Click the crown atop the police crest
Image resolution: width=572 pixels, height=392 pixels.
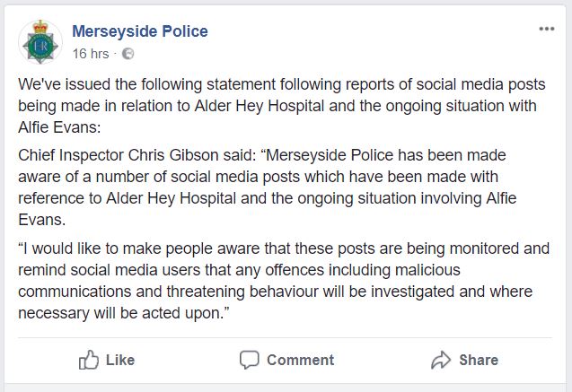[x=40, y=27]
